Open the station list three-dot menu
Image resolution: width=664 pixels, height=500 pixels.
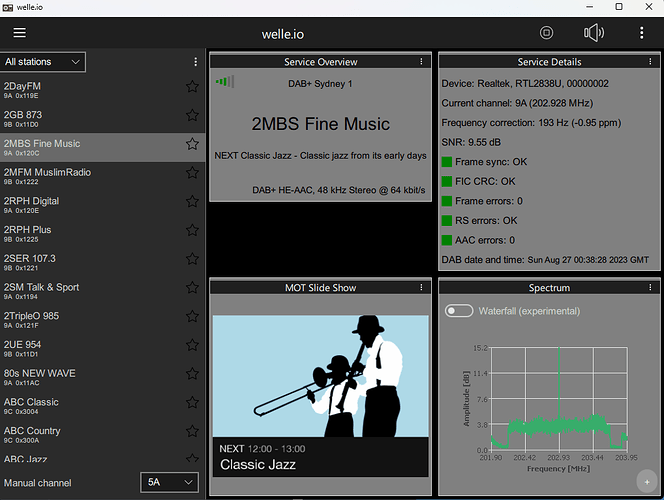click(196, 62)
